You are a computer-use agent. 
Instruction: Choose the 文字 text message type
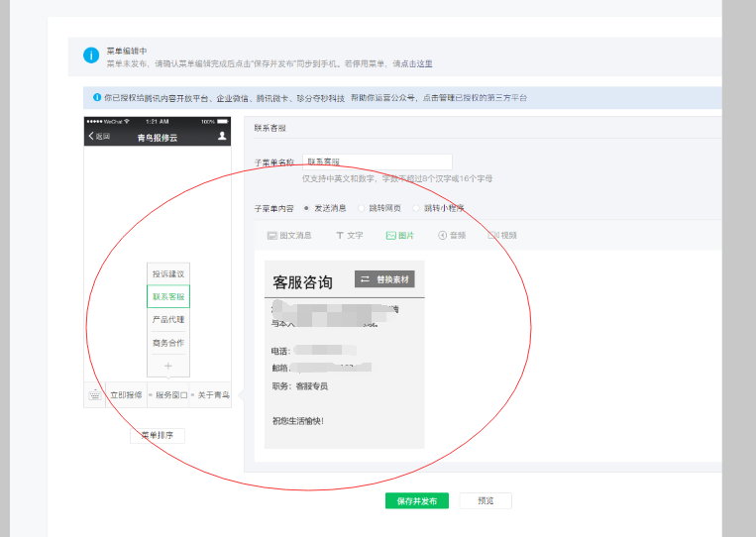pos(350,235)
